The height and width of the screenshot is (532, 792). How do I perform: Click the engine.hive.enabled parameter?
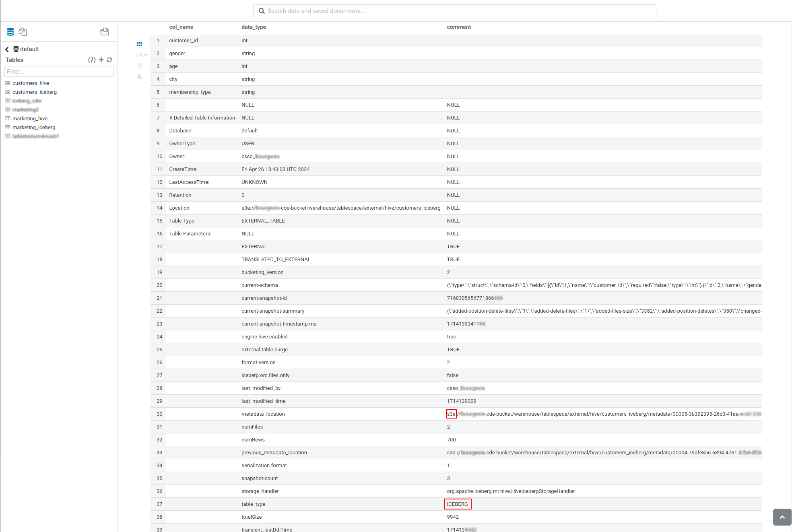click(x=264, y=337)
